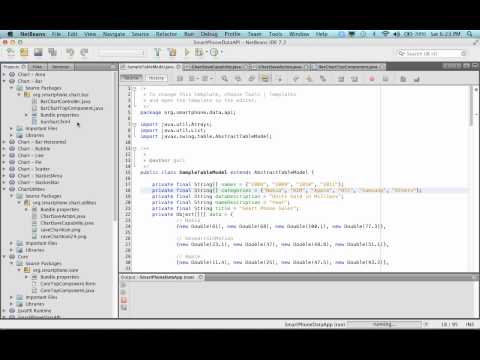Collapse the Core project node
480x360 pixels.
point(4,257)
